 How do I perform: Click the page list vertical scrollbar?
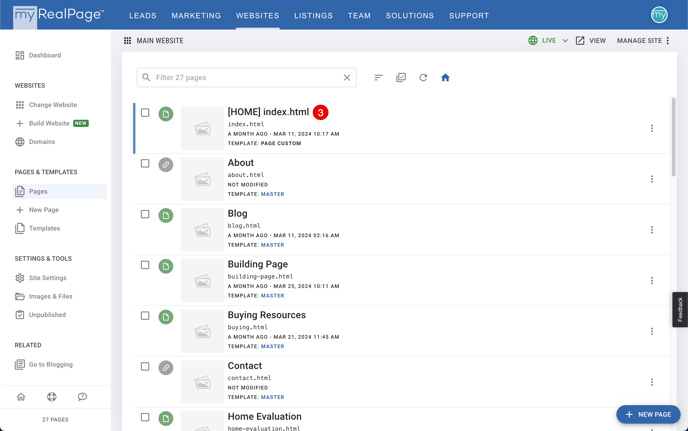click(x=674, y=137)
